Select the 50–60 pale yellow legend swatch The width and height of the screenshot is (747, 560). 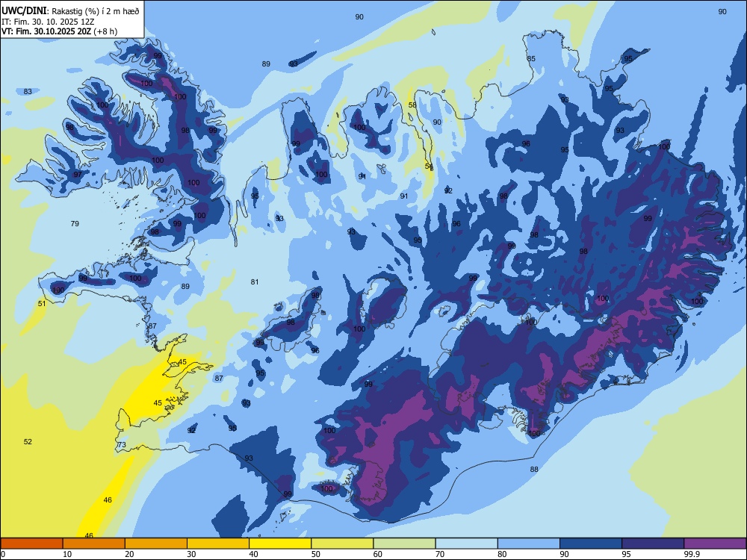coord(342,544)
